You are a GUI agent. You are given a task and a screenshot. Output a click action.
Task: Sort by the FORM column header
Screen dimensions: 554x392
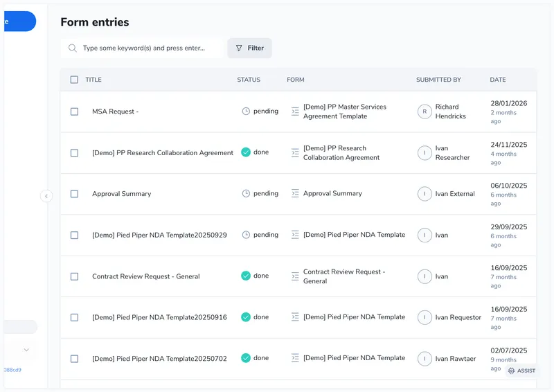(x=296, y=80)
